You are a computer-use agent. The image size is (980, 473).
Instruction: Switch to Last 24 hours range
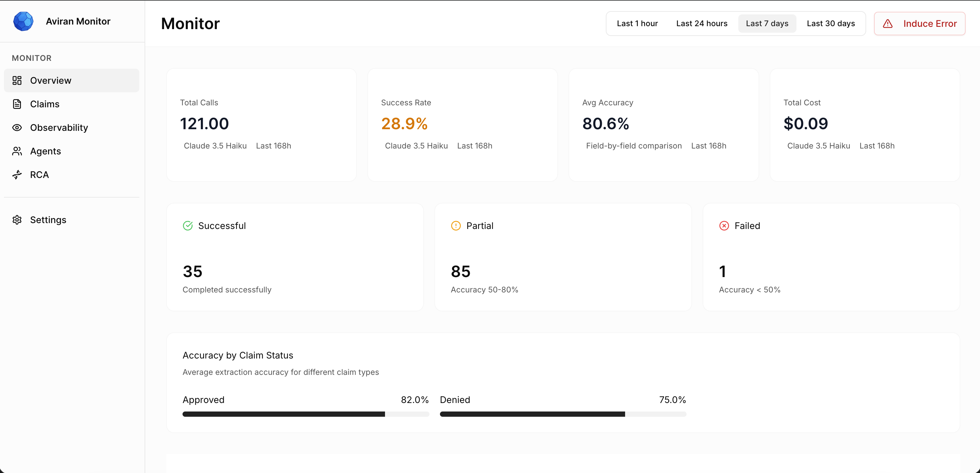(702, 24)
